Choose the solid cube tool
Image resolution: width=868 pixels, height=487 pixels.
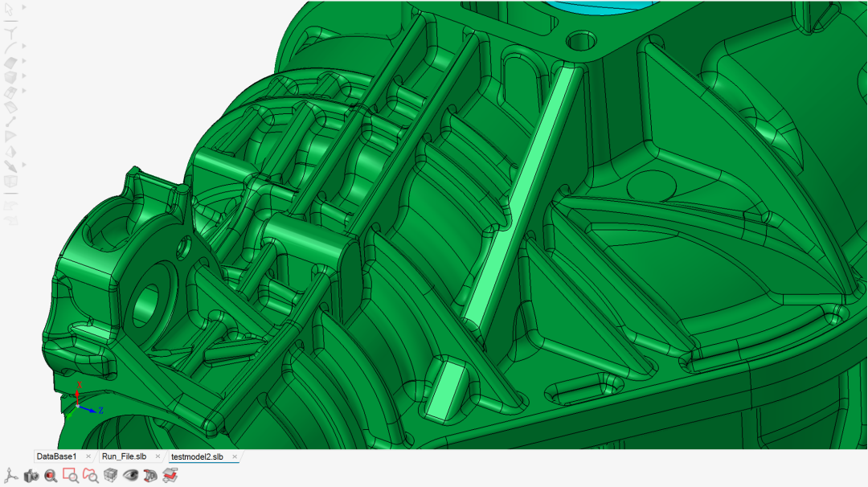(10, 77)
